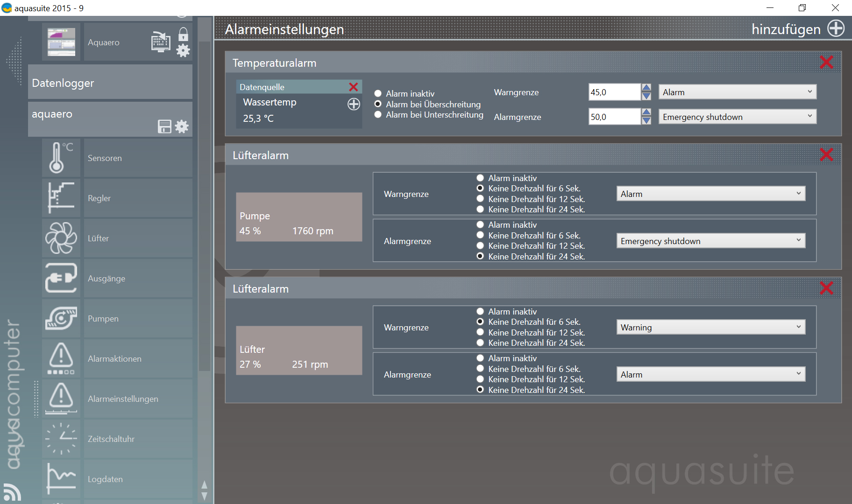The height and width of the screenshot is (504, 852).
Task: Click the Zeitschaltuhr clock icon
Action: coord(61,439)
